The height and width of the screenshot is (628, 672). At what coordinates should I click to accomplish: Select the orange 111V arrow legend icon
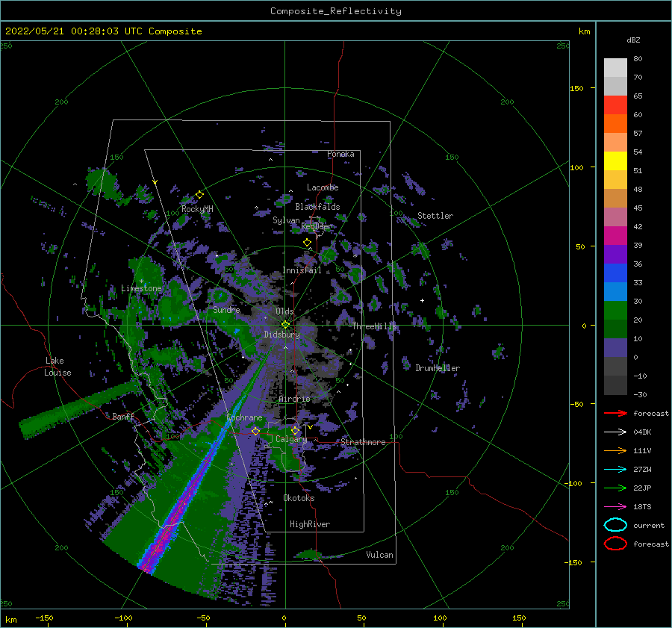615,450
